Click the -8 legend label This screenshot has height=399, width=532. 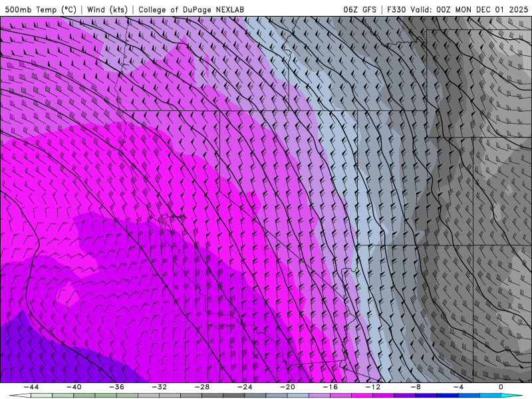point(416,387)
